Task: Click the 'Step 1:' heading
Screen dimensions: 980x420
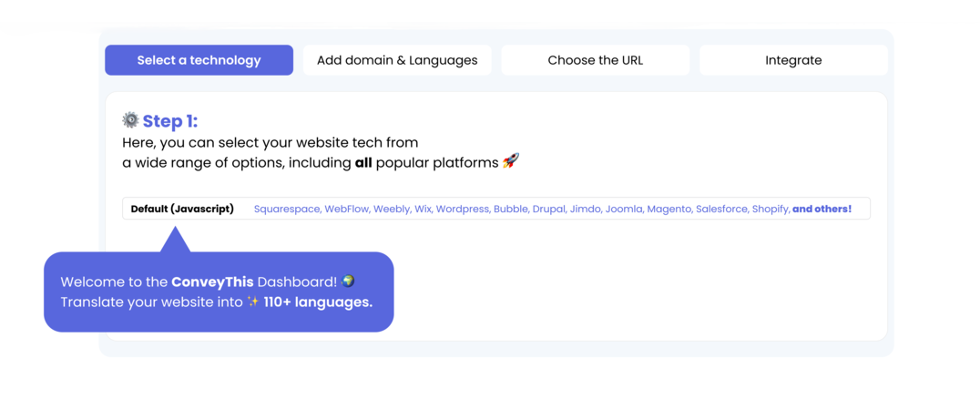Action: [170, 120]
